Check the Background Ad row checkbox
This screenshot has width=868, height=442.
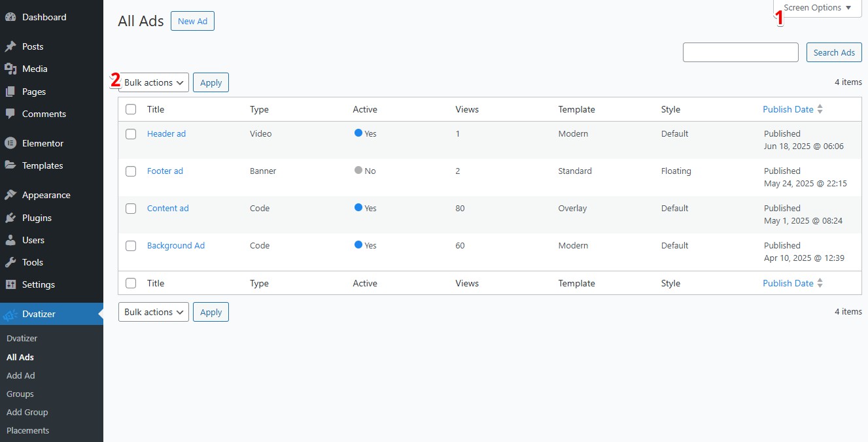[131, 246]
